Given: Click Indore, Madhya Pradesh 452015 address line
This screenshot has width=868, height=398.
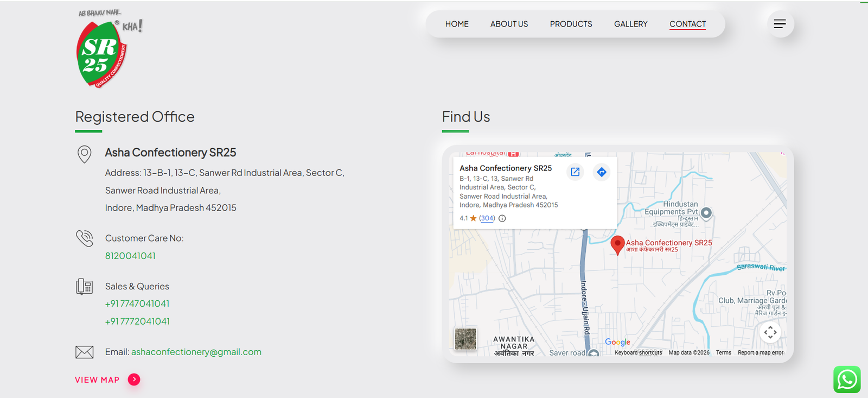Looking at the screenshot, I should [171, 208].
